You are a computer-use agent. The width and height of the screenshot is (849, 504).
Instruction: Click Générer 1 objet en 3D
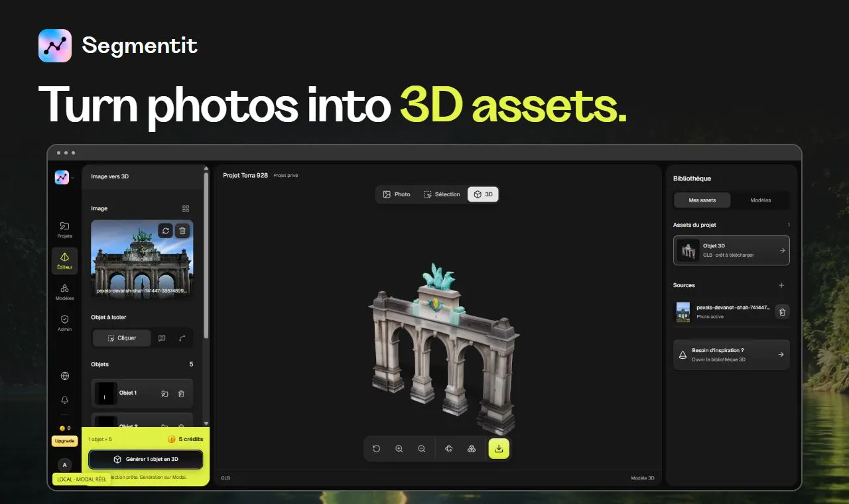[x=145, y=459]
